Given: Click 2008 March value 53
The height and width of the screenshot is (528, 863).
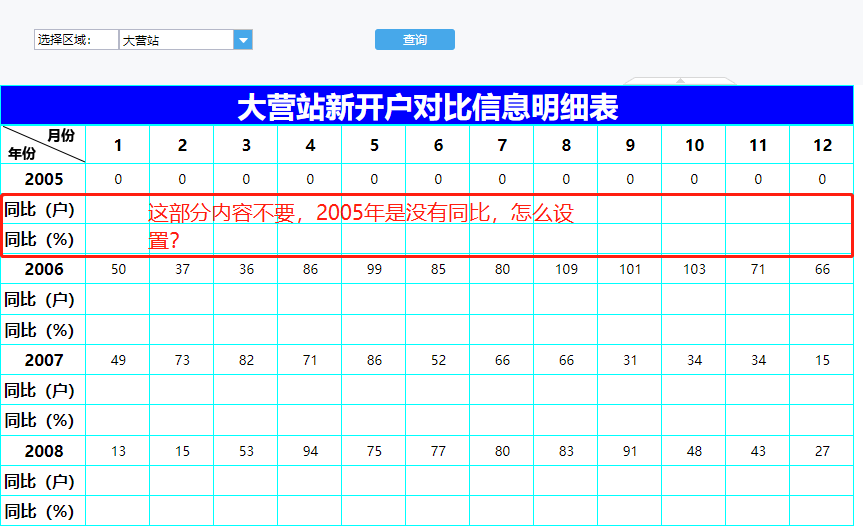Looking at the screenshot, I should click(x=246, y=451).
